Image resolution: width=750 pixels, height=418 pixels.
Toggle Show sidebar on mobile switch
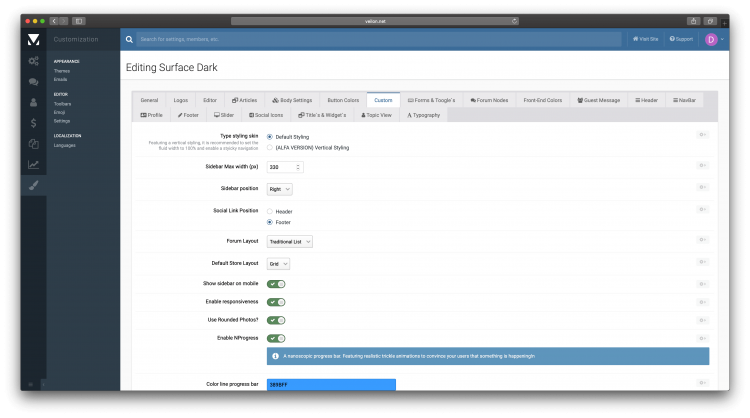276,284
